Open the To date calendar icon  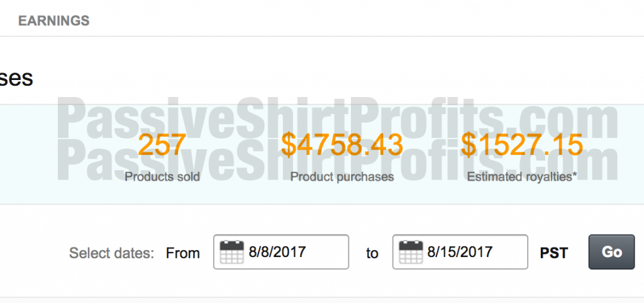pyautogui.click(x=411, y=252)
